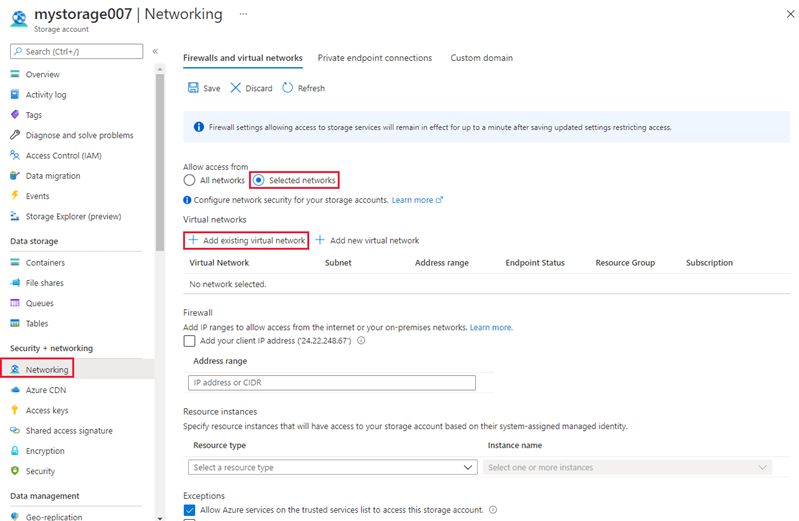Click info icon next to trusted services exception

(x=493, y=509)
